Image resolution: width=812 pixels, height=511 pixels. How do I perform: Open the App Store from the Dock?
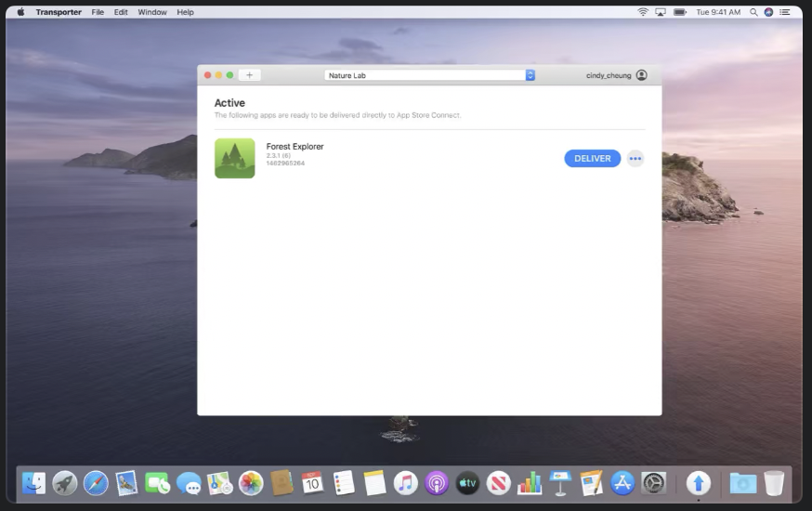coord(622,483)
